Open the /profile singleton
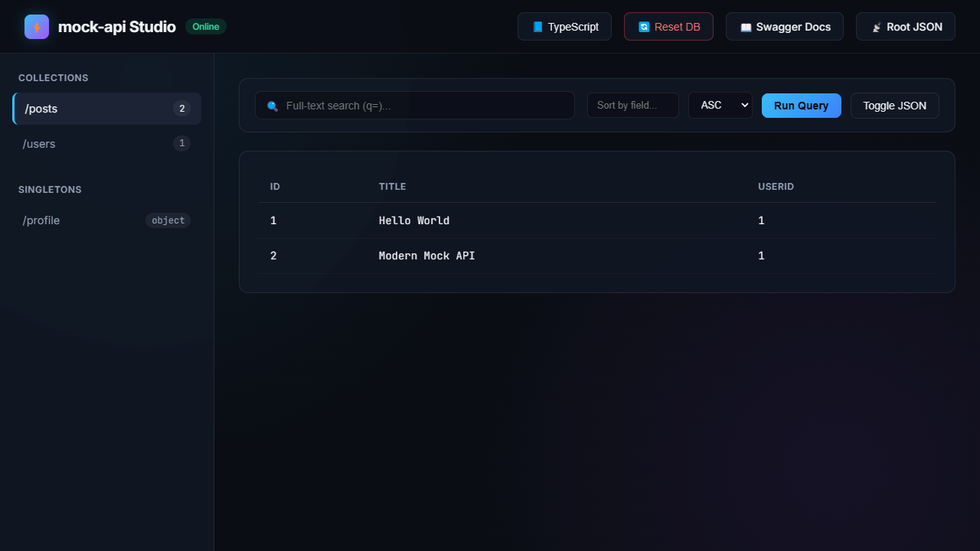The height and width of the screenshot is (551, 980). pos(107,220)
